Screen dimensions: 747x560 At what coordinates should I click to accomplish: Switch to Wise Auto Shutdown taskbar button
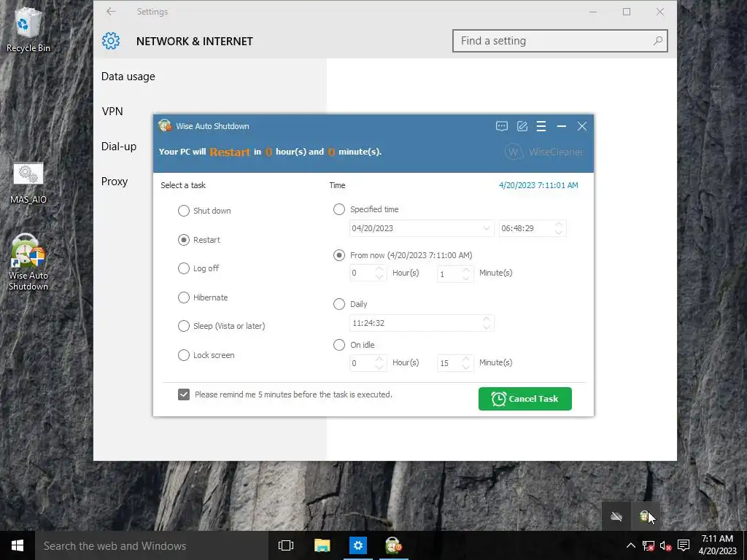click(x=393, y=545)
